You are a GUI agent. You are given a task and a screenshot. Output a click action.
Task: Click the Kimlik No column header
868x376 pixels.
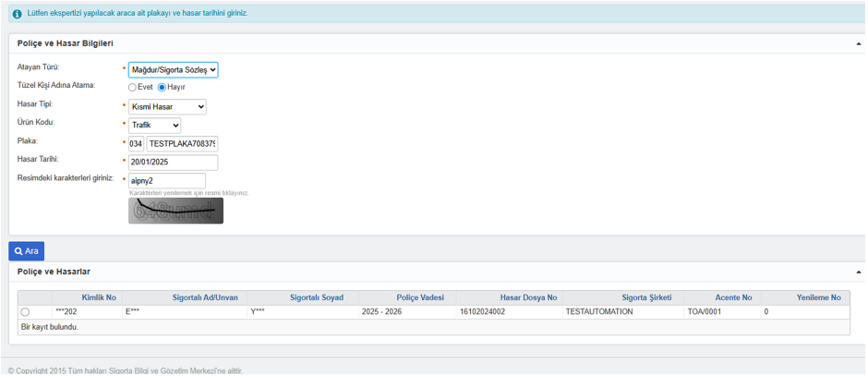(x=99, y=297)
